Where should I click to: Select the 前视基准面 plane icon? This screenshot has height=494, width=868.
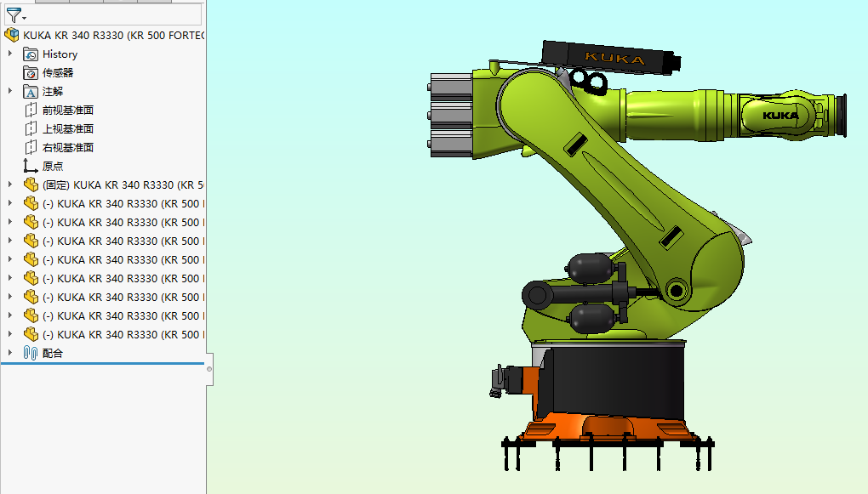coord(31,110)
